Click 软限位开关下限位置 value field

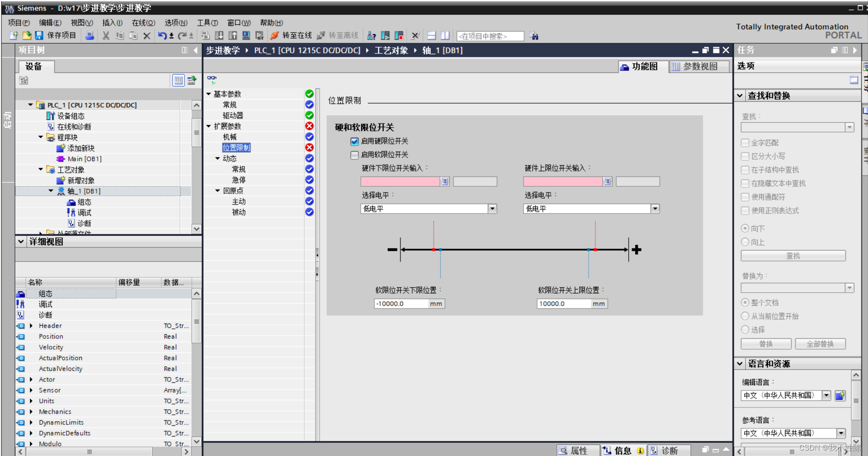point(401,304)
